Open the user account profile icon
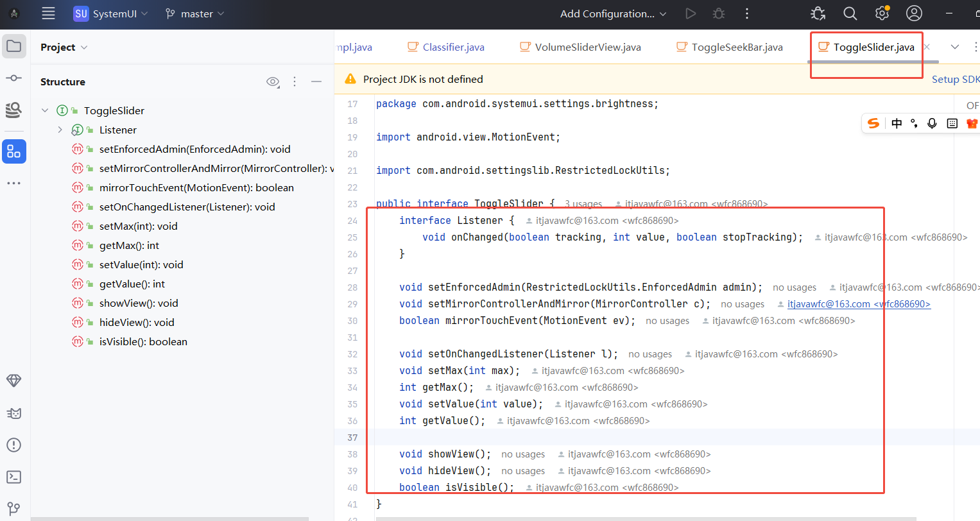 coord(914,13)
